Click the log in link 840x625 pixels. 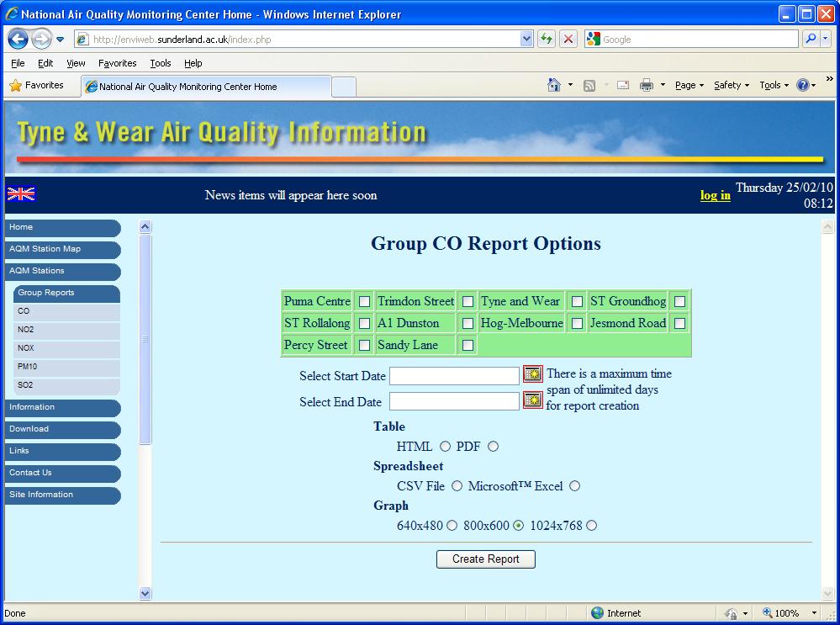coord(714,195)
